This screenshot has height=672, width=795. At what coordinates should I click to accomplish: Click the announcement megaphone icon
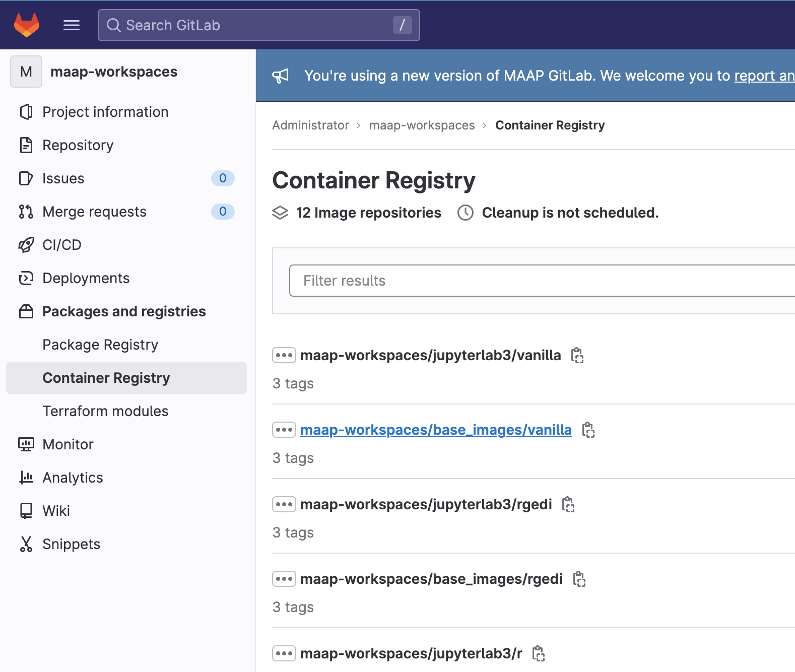(281, 76)
